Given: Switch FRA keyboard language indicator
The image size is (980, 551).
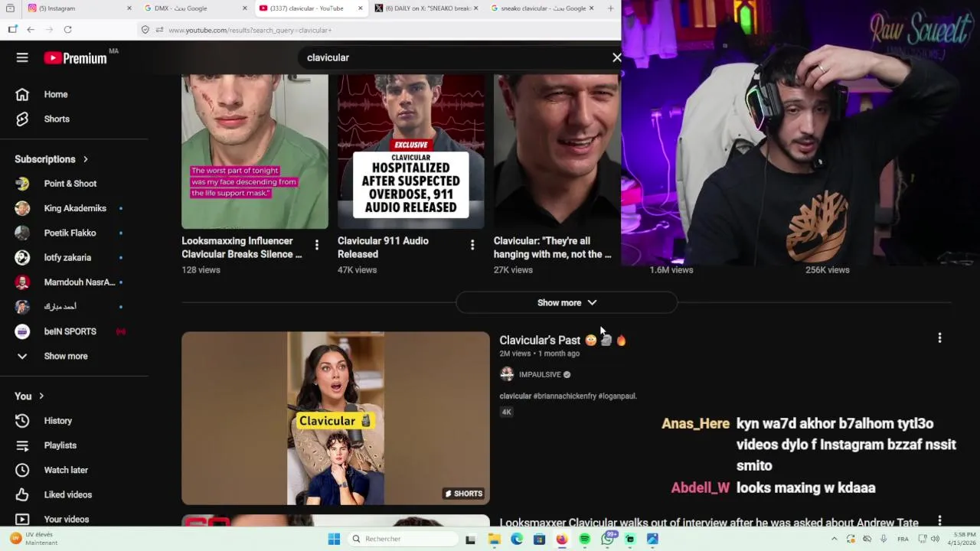Looking at the screenshot, I should coord(902,539).
